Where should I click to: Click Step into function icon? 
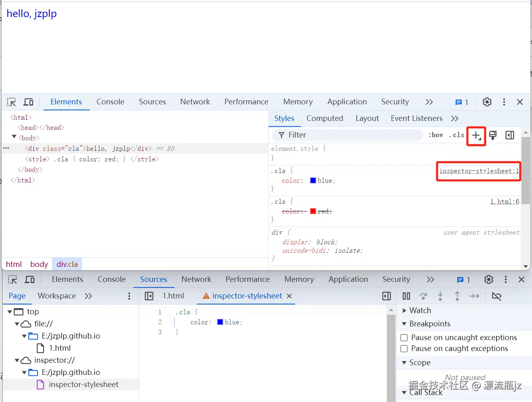pos(440,296)
